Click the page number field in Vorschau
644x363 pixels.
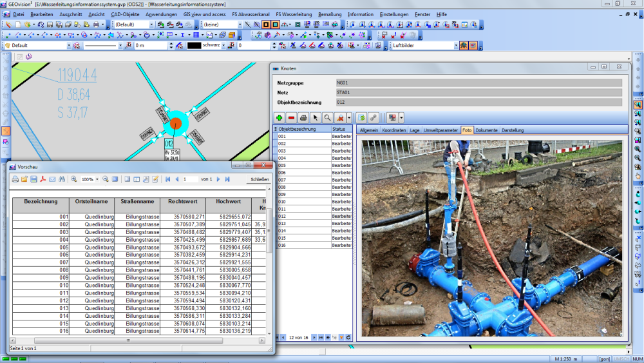190,179
